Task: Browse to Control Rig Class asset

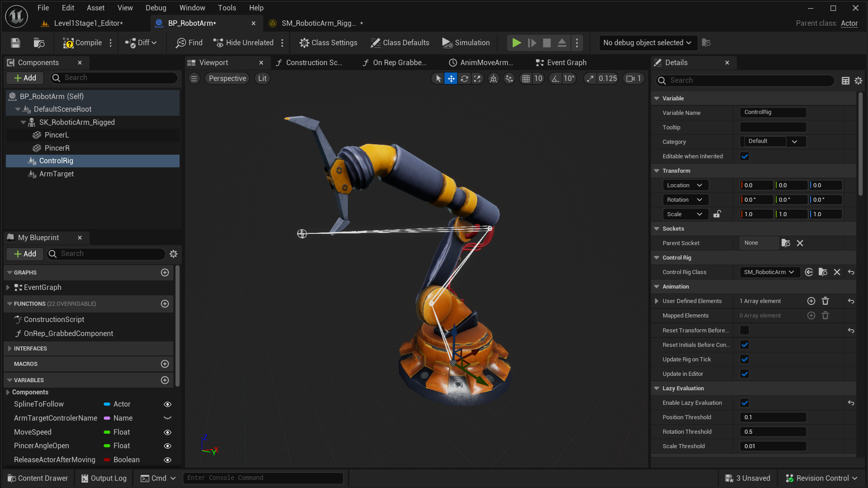Action: point(823,272)
